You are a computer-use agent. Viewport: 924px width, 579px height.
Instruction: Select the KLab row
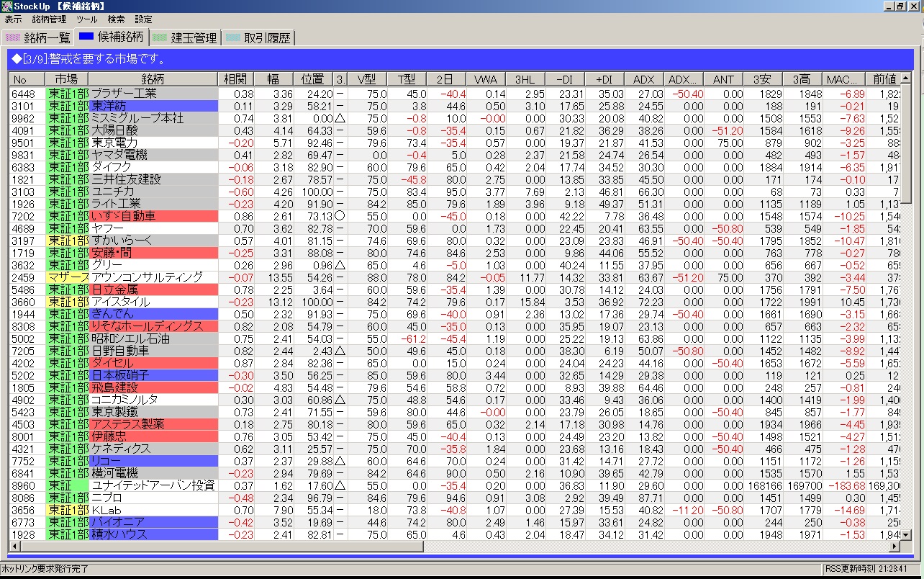[x=455, y=510]
